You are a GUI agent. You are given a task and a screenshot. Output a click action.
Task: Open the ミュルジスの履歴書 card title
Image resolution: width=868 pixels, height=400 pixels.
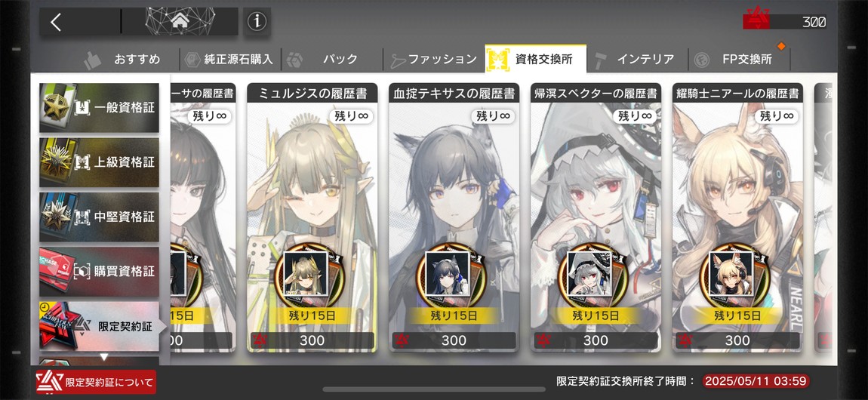point(312,93)
